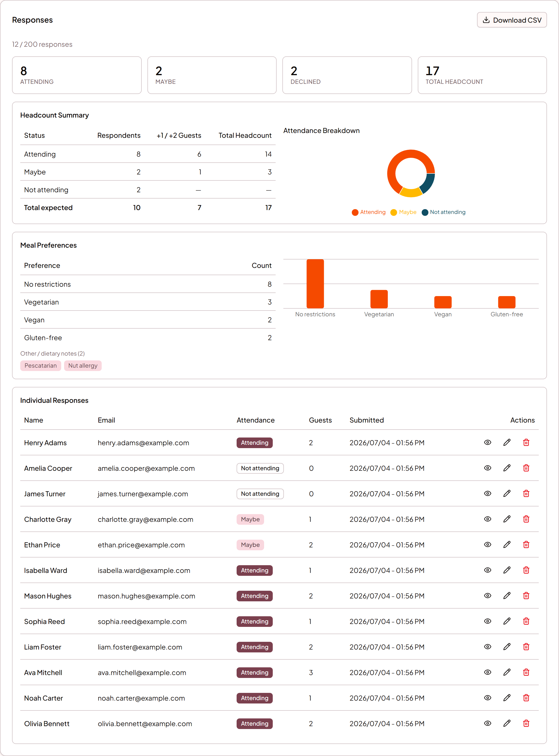Delete Ethan Price's response
The image size is (559, 756).
tap(526, 544)
